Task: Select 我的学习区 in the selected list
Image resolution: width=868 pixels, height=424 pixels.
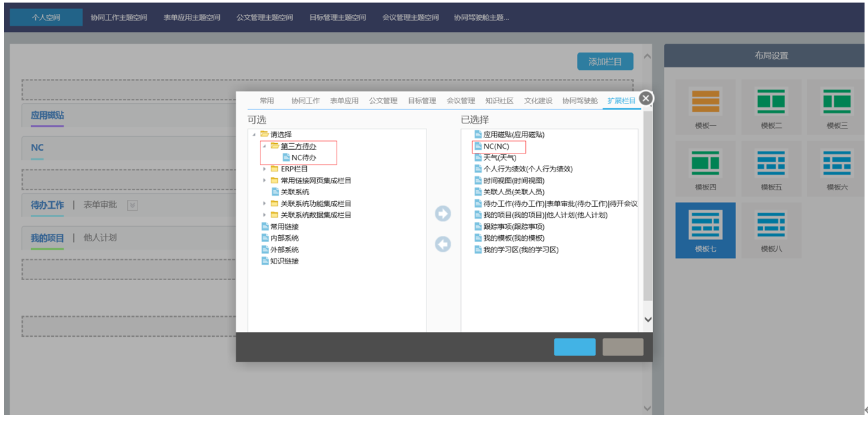Action: click(x=520, y=250)
